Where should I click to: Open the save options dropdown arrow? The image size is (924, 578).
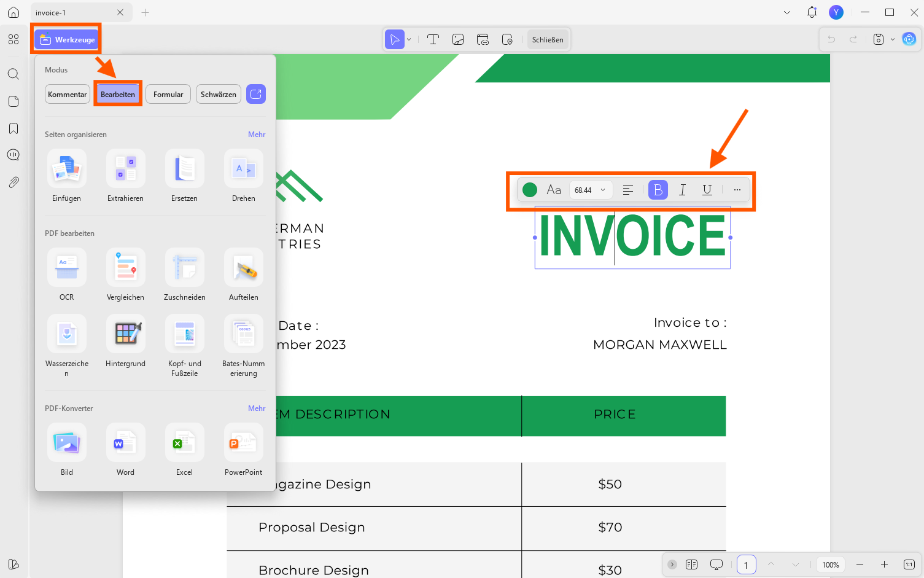click(893, 39)
